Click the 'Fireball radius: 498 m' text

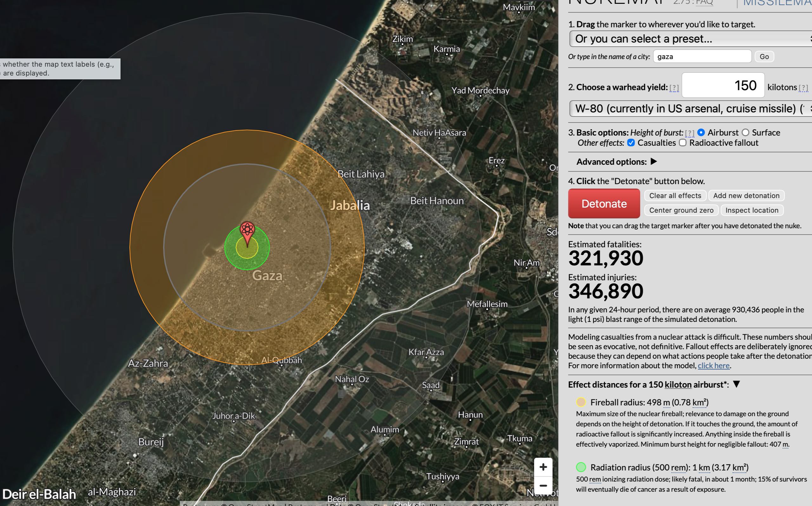point(630,402)
